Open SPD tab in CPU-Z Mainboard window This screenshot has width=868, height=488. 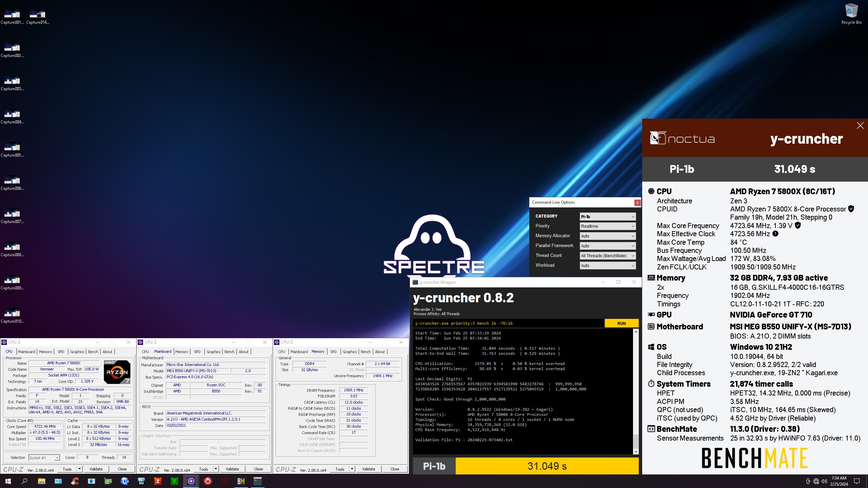pyautogui.click(x=197, y=352)
